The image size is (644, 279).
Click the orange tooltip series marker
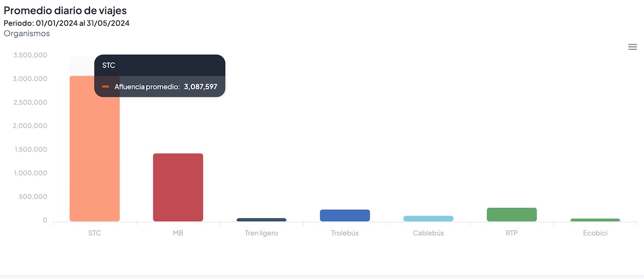point(106,86)
